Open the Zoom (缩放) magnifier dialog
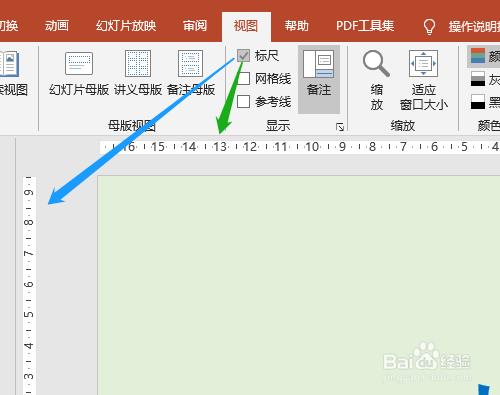 [376, 80]
